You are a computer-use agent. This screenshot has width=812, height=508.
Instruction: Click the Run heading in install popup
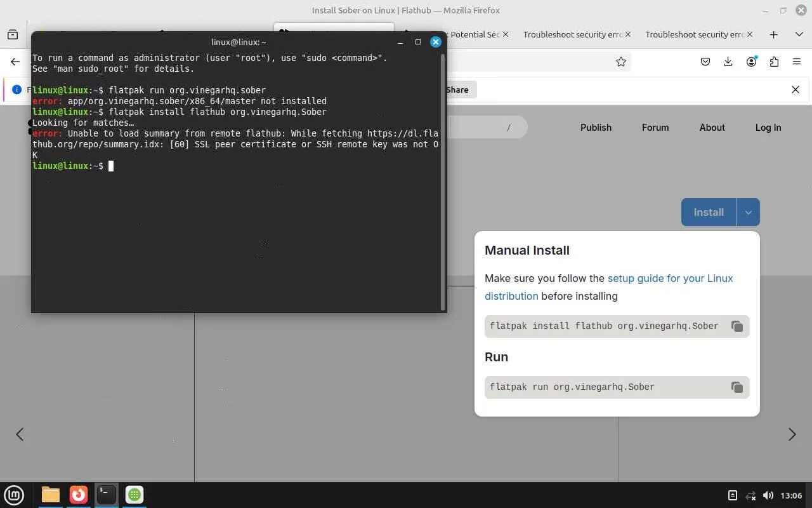pos(496,357)
